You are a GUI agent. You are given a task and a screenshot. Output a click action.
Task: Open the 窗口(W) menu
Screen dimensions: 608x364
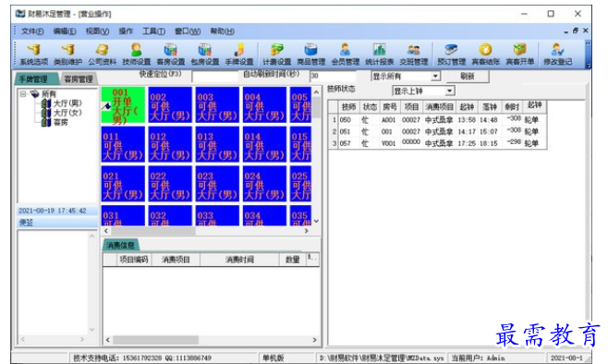(x=188, y=31)
